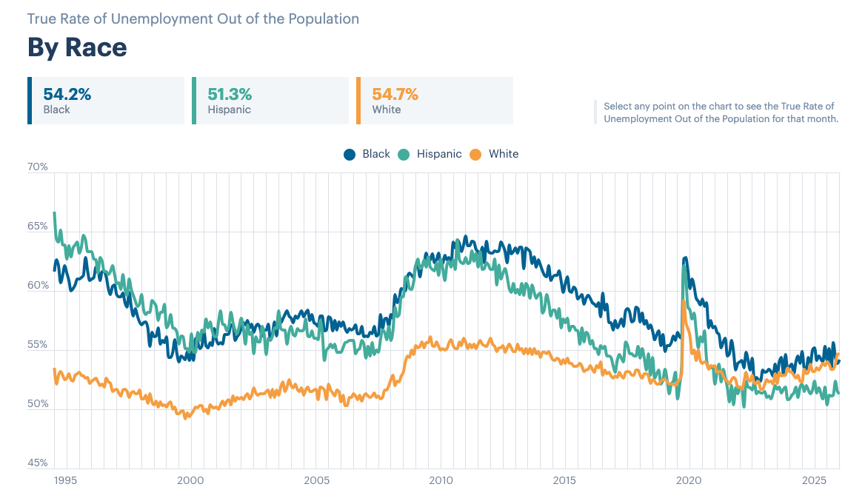Click the 60% y-axis label

(38, 285)
